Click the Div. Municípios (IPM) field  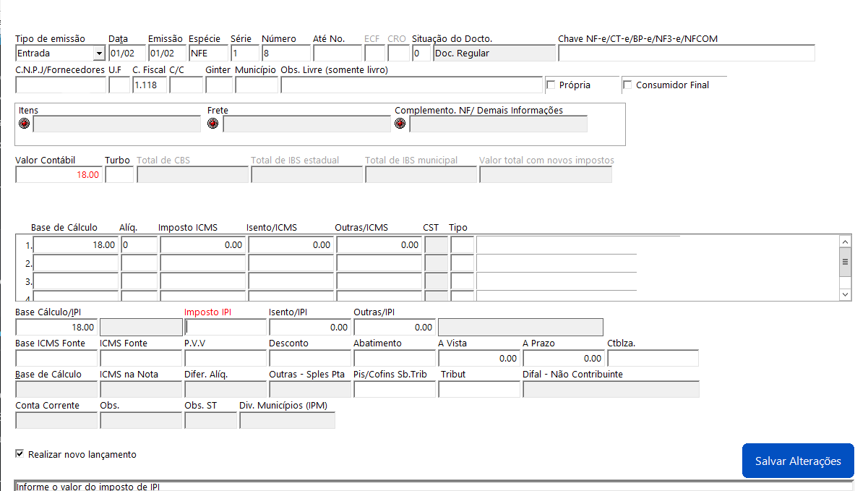(x=288, y=420)
